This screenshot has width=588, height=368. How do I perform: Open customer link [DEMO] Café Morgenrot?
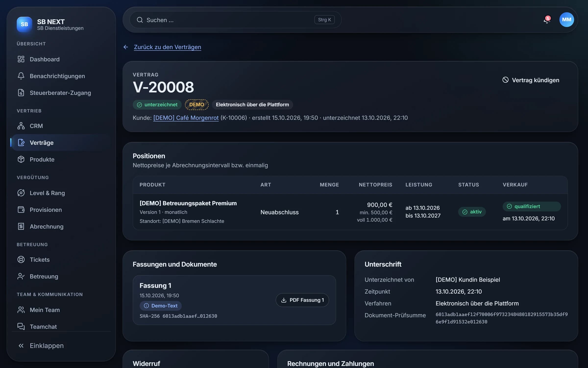coord(186,118)
